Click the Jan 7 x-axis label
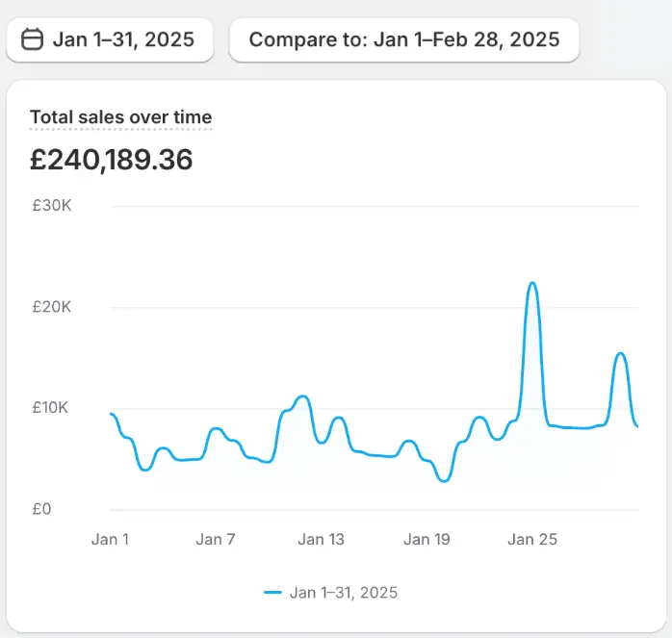The height and width of the screenshot is (638, 672). [x=216, y=539]
